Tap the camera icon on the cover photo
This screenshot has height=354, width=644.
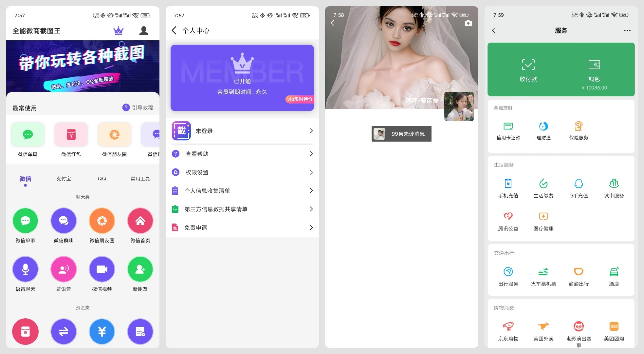click(468, 23)
